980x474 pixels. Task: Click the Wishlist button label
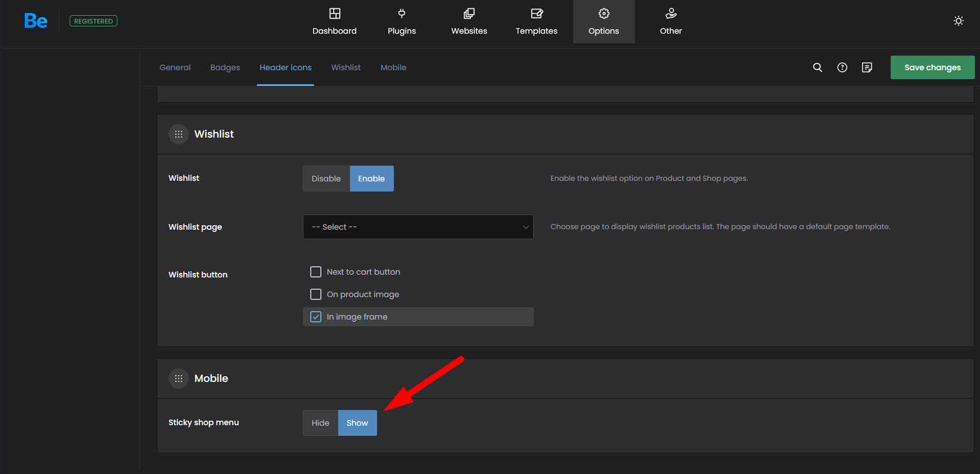198,275
